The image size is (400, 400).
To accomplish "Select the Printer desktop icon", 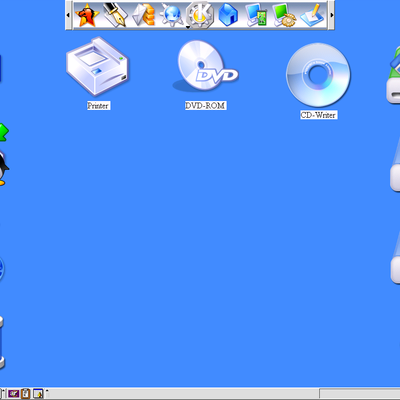I will pos(97,66).
